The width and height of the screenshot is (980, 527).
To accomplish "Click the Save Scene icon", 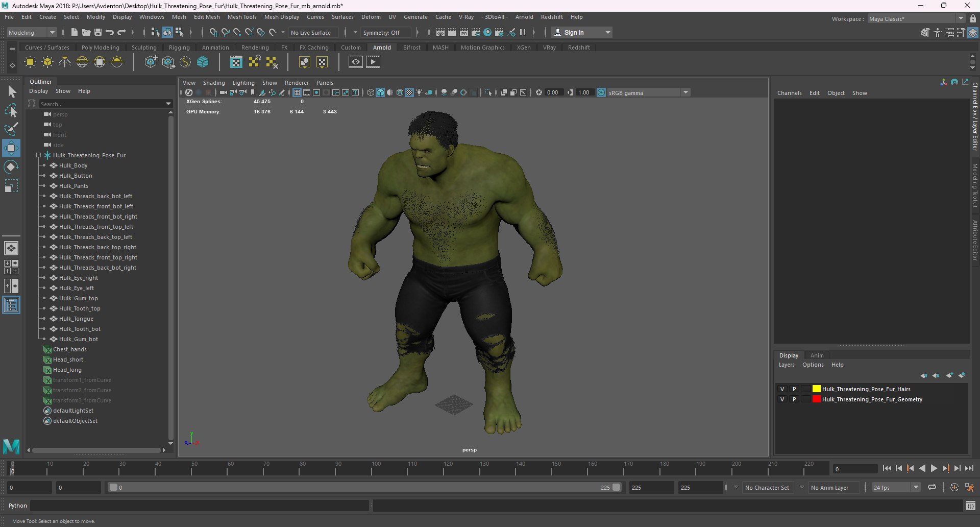I will [98, 32].
